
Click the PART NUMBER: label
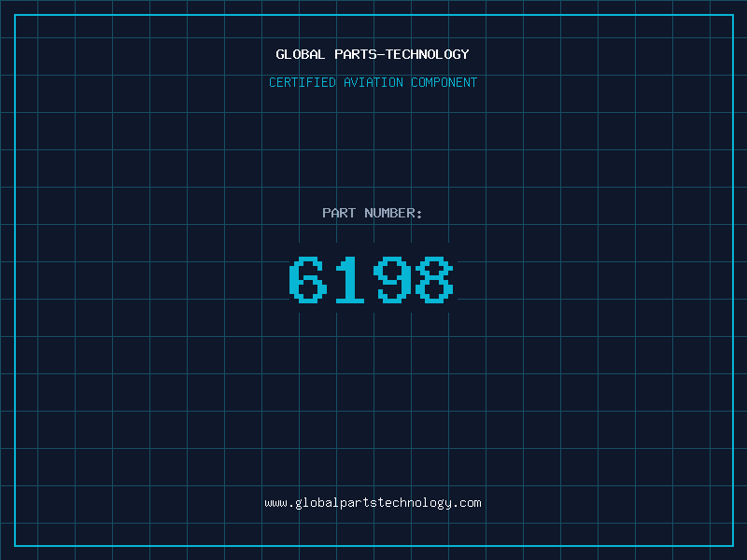tap(373, 213)
